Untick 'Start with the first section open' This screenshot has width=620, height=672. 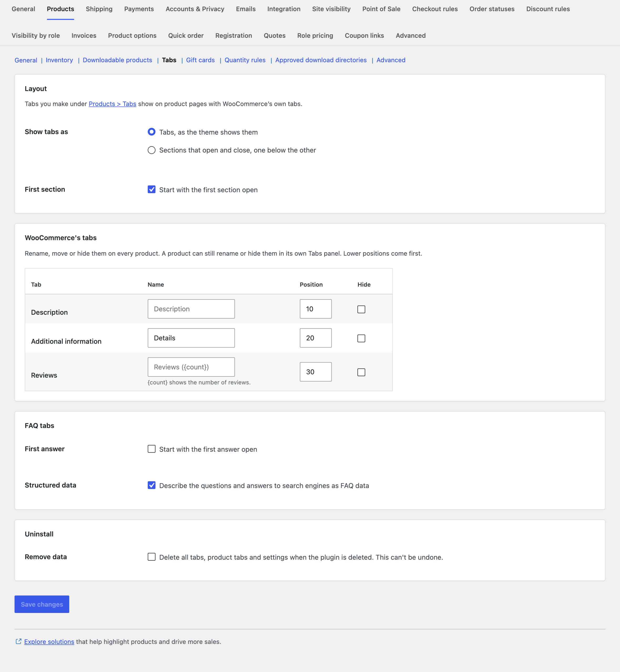(x=152, y=190)
